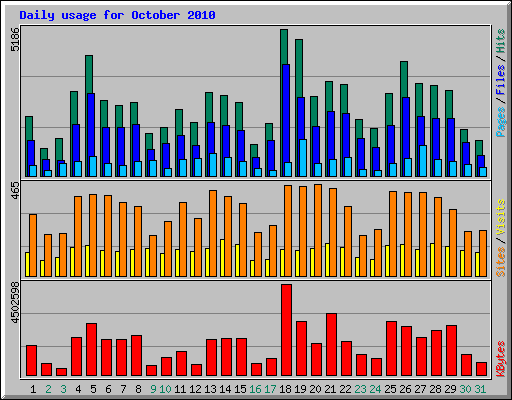512x400 pixels.
Task: Click the red KBytes bar for day 3
Action: 61,372
